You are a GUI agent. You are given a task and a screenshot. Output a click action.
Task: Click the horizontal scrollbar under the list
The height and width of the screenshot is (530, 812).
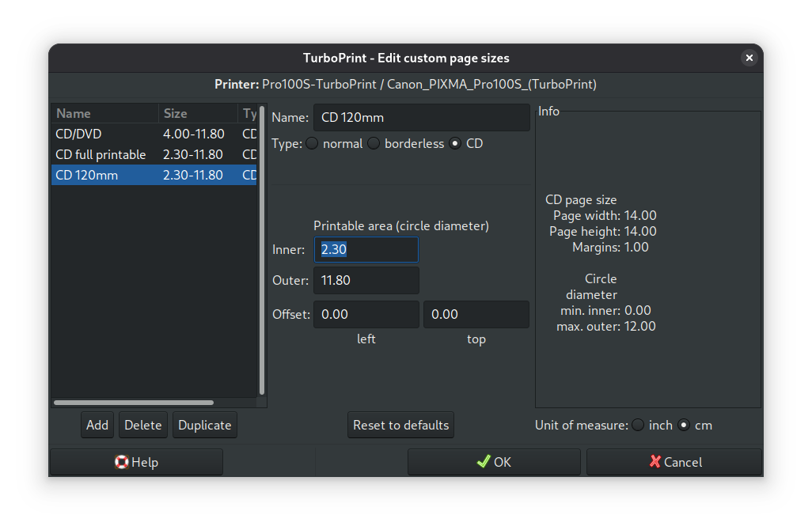pyautogui.click(x=133, y=403)
